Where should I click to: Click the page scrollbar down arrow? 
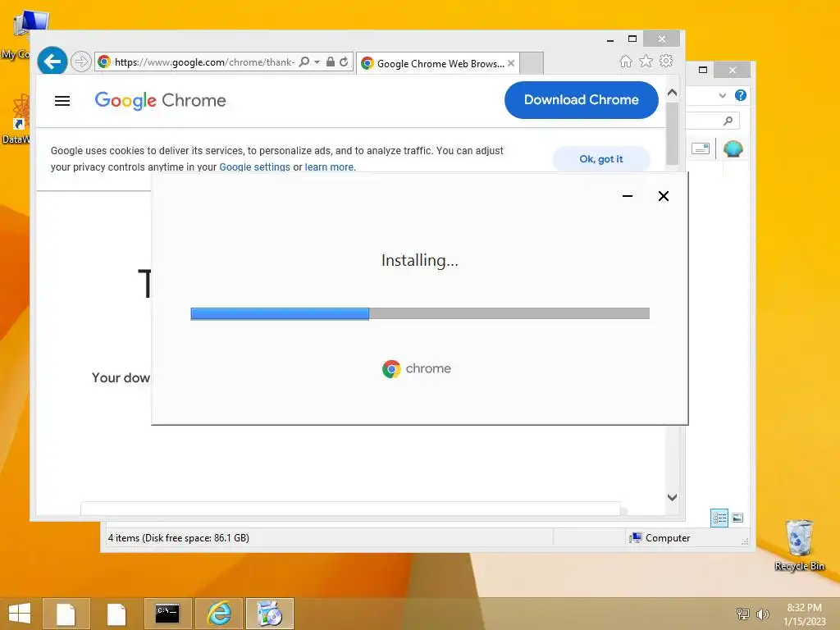pyautogui.click(x=673, y=497)
